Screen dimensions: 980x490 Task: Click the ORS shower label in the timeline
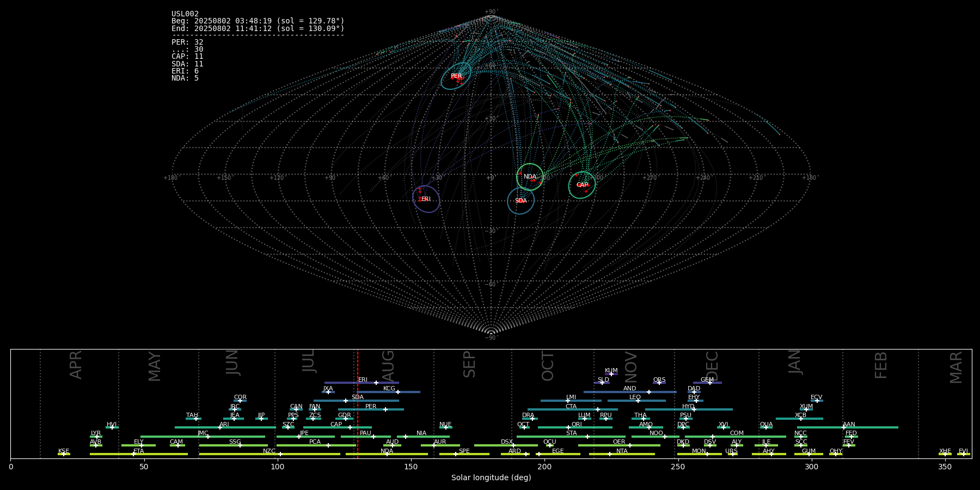tap(659, 380)
